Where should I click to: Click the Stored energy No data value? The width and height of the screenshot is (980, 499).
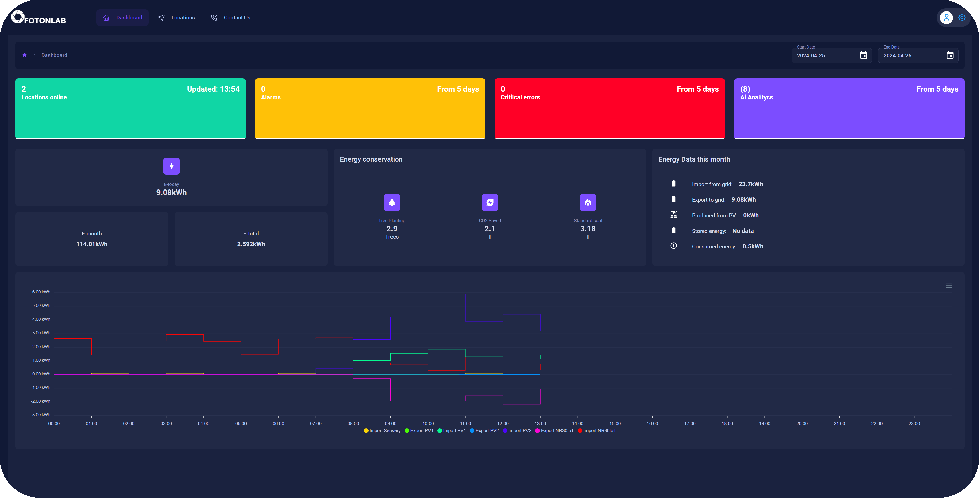pos(743,231)
